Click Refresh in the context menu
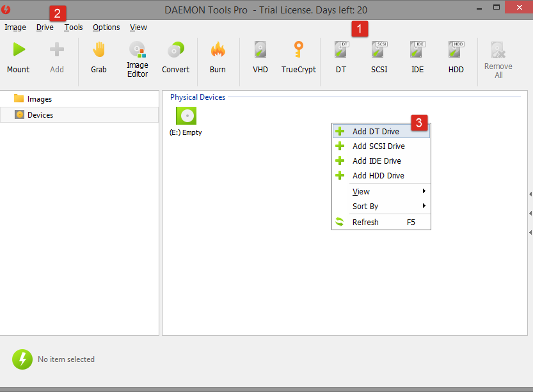The image size is (533, 392). point(381,222)
